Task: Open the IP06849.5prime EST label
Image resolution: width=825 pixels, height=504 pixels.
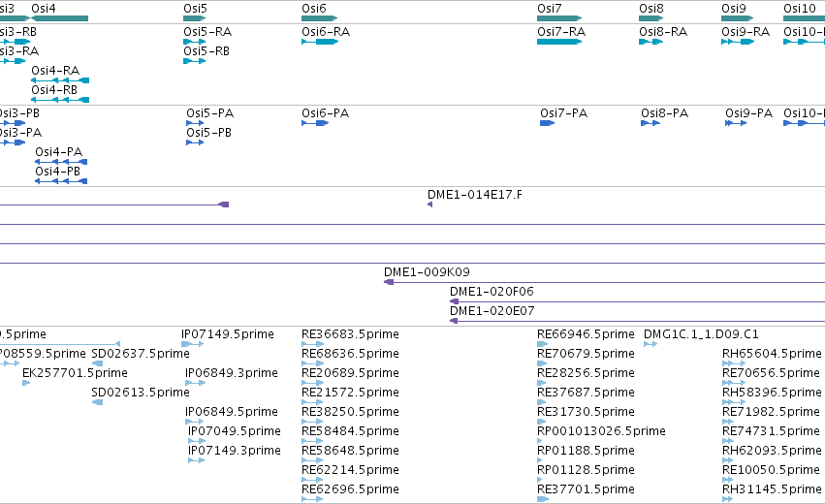Action: click(x=232, y=411)
